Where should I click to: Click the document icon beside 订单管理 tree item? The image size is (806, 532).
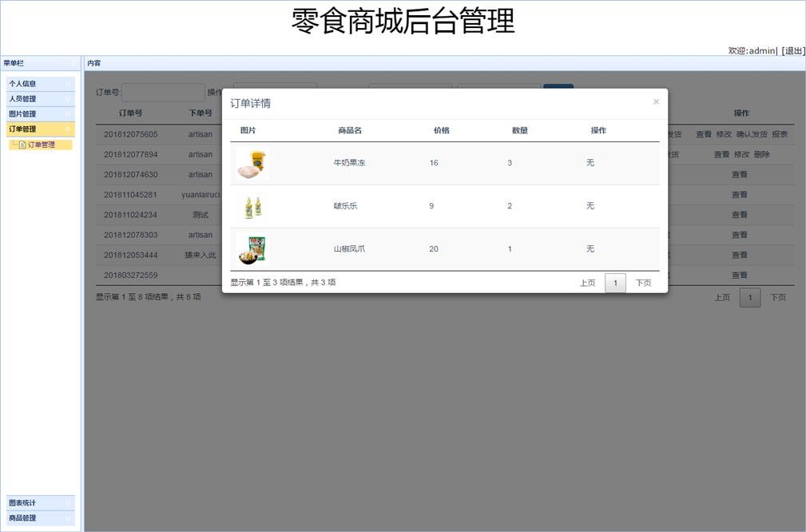[22, 145]
